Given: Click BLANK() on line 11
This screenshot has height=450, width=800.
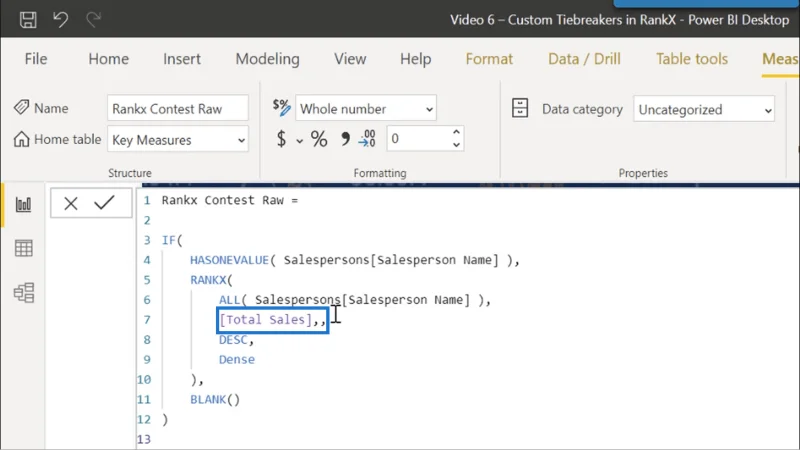Looking at the screenshot, I should tap(215, 399).
